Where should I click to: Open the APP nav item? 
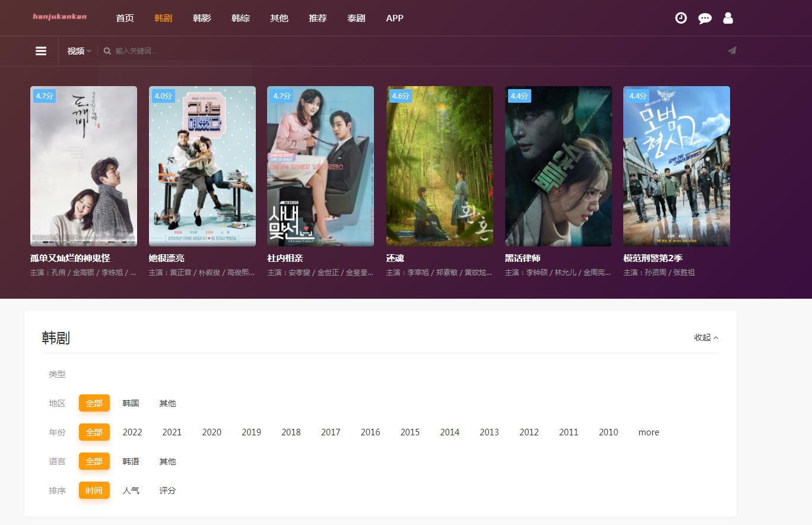(395, 18)
